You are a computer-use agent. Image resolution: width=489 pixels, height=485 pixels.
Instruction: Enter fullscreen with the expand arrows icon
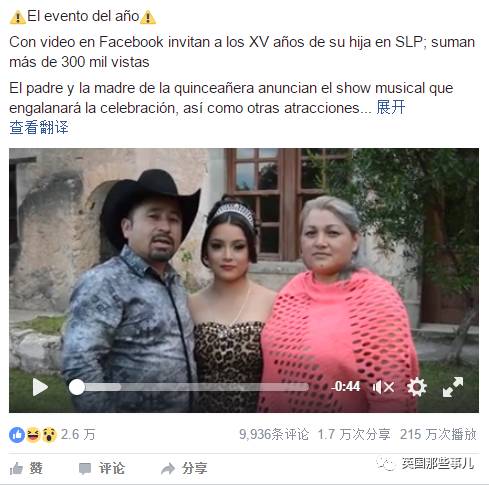point(453,387)
